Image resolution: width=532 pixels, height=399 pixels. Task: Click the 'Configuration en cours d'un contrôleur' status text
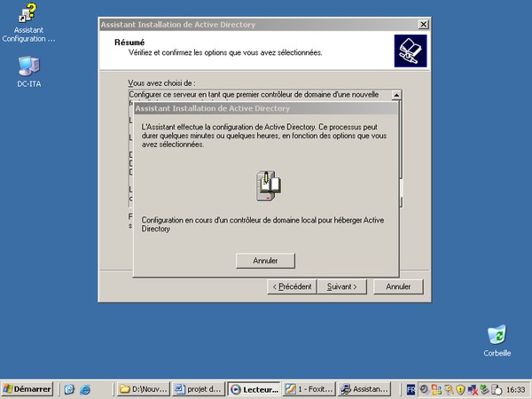click(262, 224)
